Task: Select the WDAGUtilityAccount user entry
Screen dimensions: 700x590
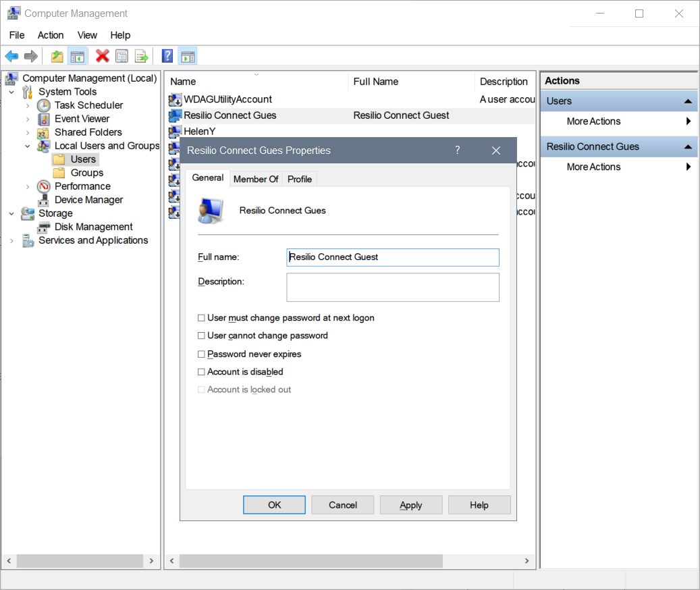Action: tap(227, 99)
